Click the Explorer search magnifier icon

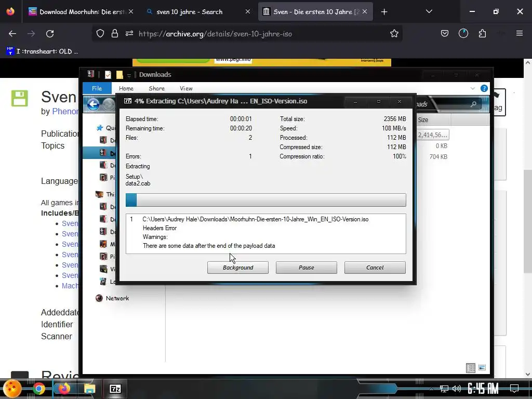tap(473, 104)
